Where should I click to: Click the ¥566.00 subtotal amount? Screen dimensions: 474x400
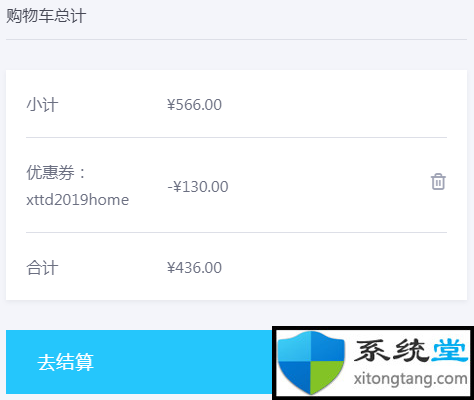click(x=194, y=105)
